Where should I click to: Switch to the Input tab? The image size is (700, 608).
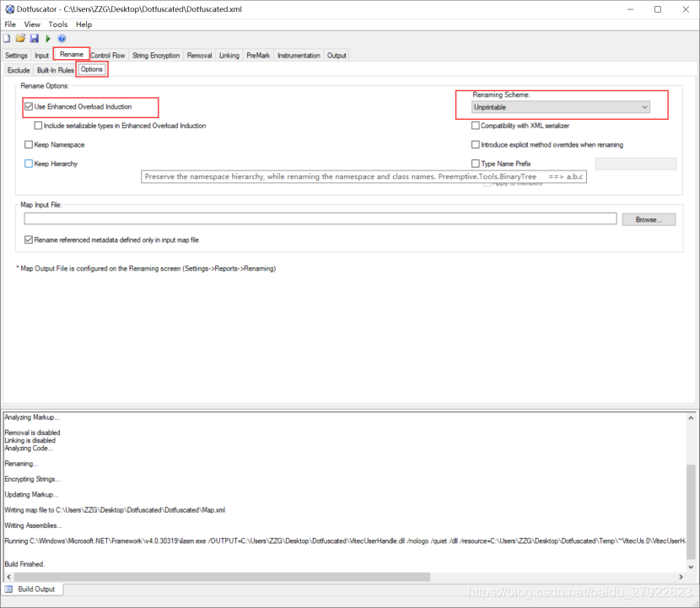pyautogui.click(x=41, y=56)
